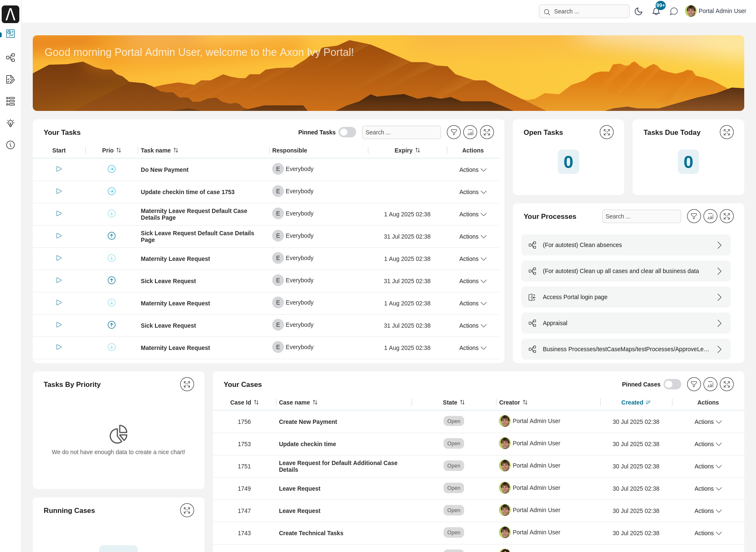Screen dimensions: 756x552
Task: Open Actions dropdown for Do New Payment task
Action: 472,170
